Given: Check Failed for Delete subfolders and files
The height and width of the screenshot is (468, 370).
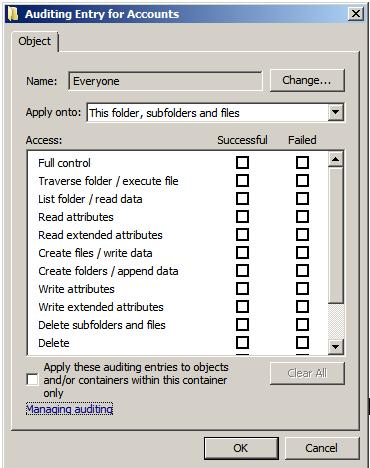Looking at the screenshot, I should [302, 325].
